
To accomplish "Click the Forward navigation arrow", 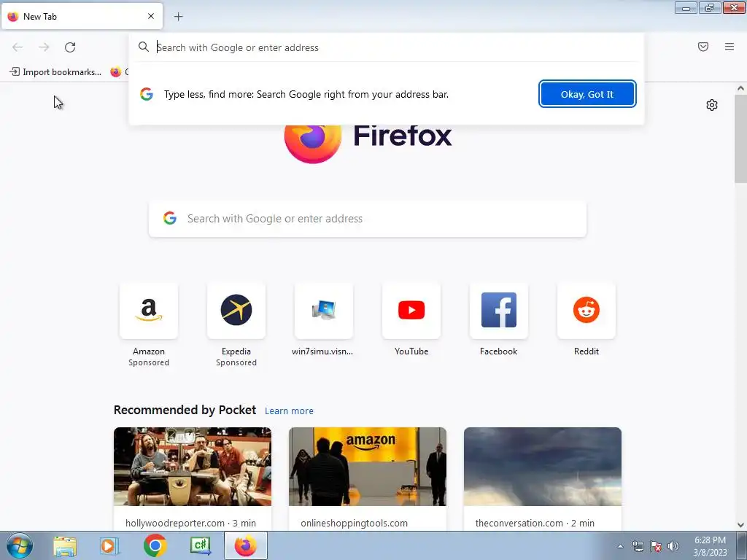I will (44, 47).
